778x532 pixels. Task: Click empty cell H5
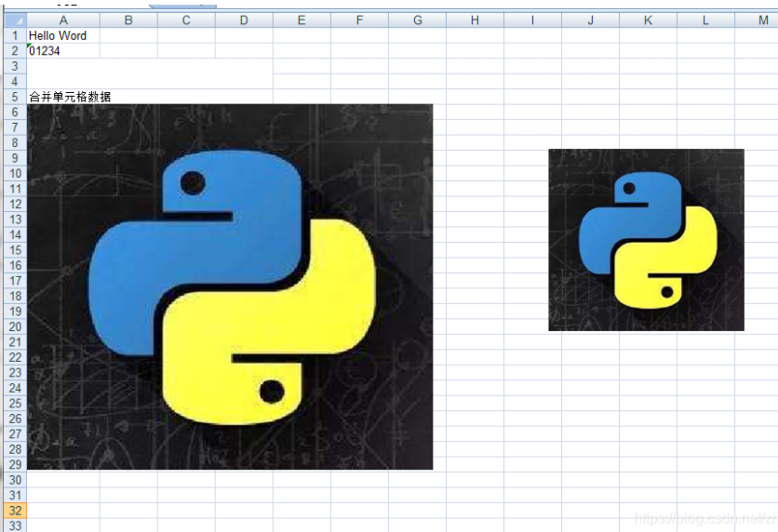475,97
